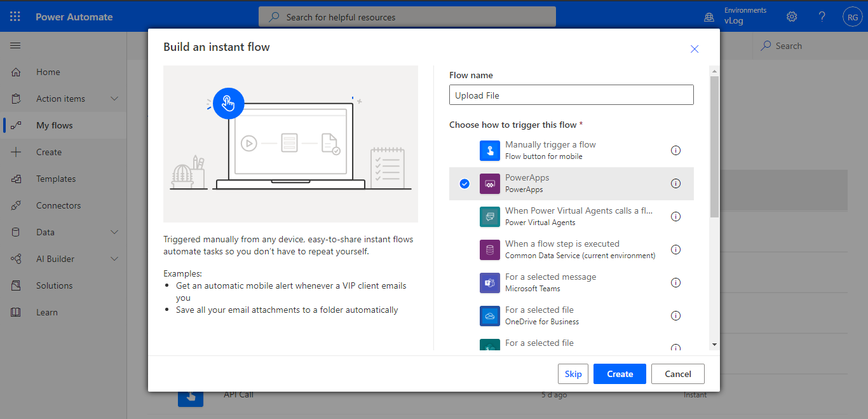The height and width of the screenshot is (419, 868).
Task: Open Learn in the sidebar
Action: 47,312
